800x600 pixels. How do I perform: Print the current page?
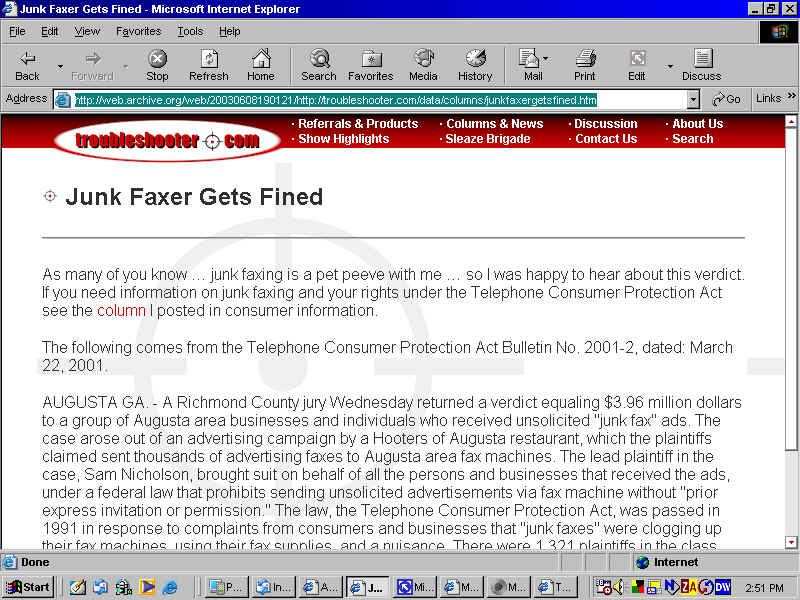[585, 65]
